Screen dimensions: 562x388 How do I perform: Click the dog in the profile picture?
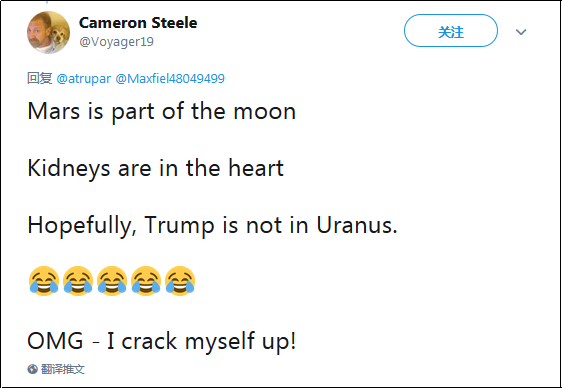coord(57,36)
